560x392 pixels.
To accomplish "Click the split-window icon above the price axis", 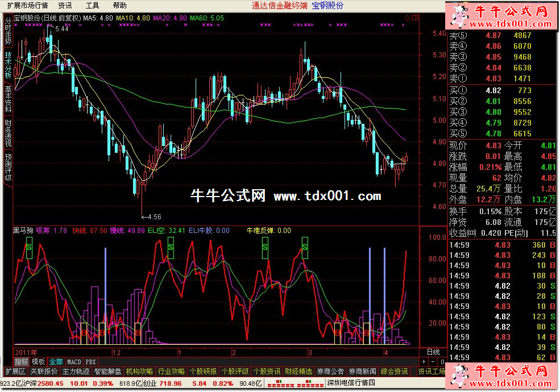I will coord(415,18).
